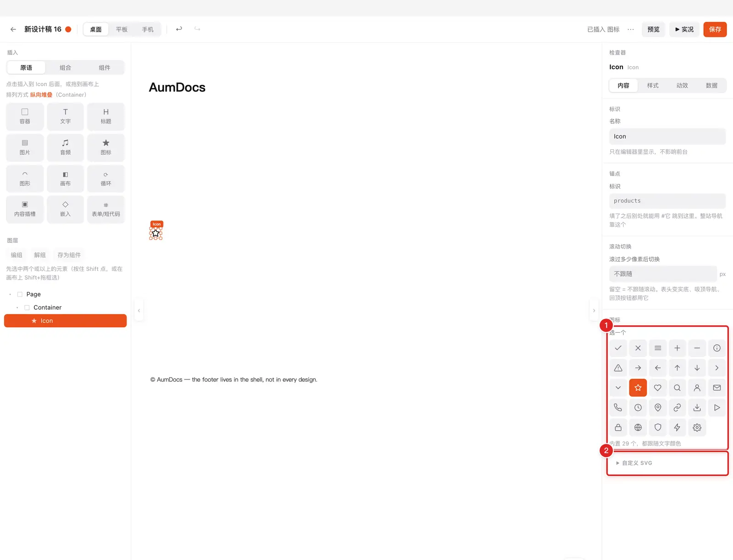The width and height of the screenshot is (733, 560).
Task: Start 实况 live mode
Action: click(x=684, y=29)
